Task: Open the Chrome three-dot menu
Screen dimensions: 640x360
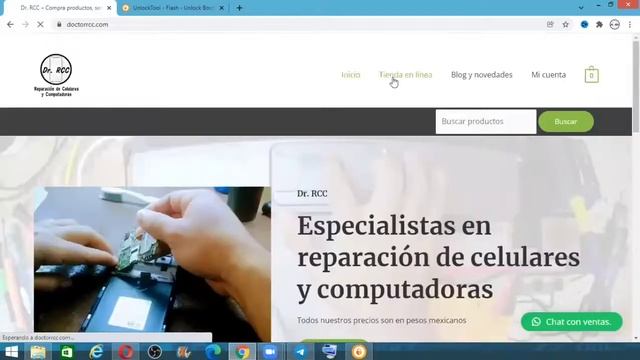Action: 630,24
